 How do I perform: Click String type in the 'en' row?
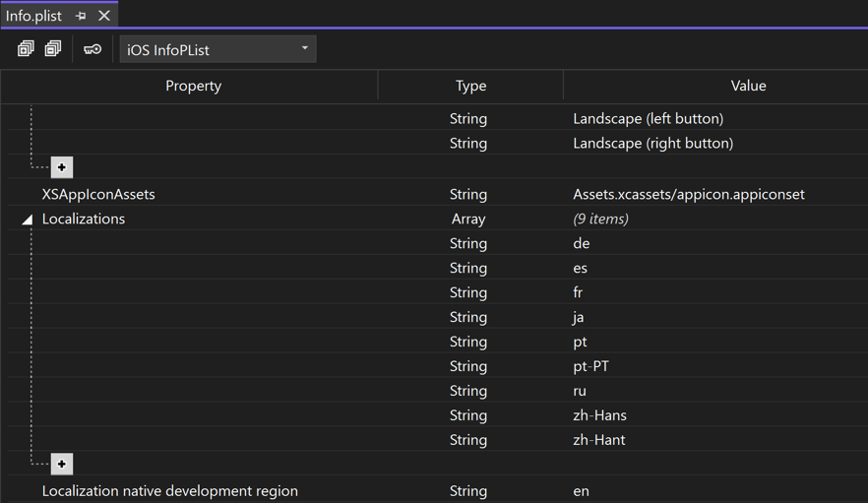pyautogui.click(x=468, y=491)
